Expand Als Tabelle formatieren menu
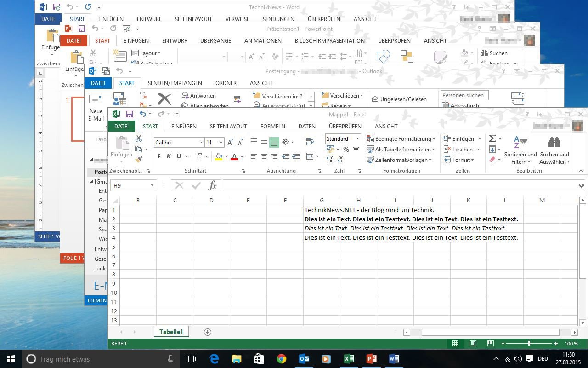Viewport: 588px width, 368px height. coord(401,149)
